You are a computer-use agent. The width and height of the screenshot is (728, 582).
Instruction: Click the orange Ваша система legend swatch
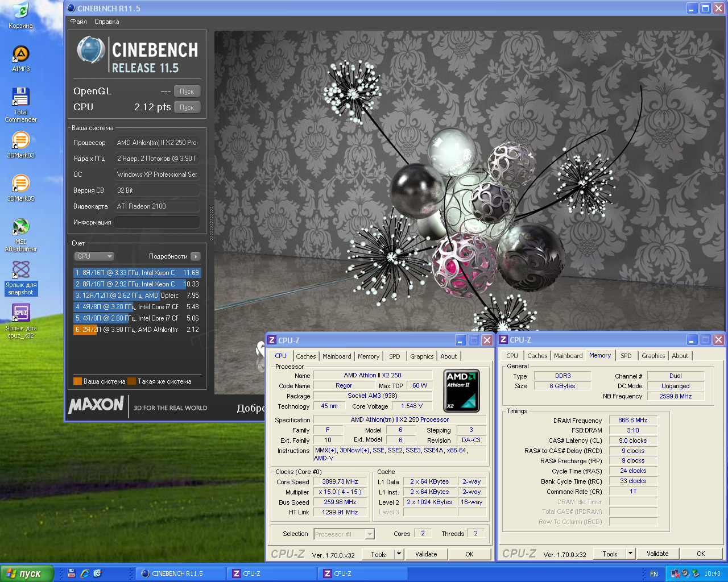pos(77,381)
